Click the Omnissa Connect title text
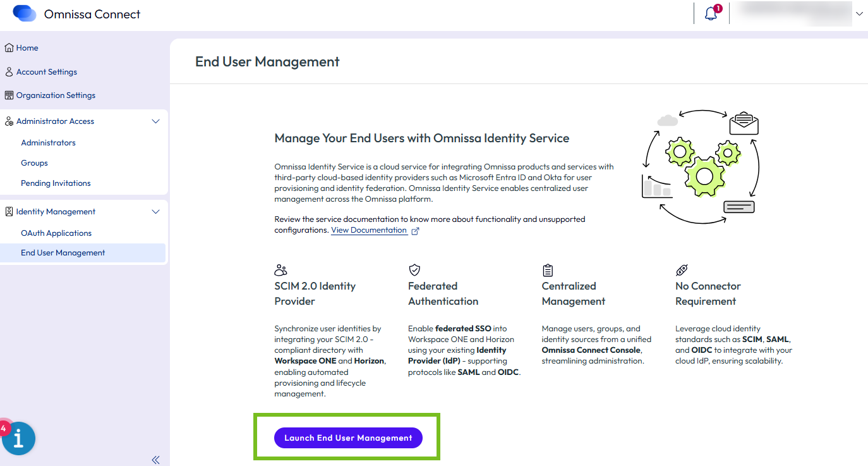Screen dimensions: 868x466 tap(92, 14)
